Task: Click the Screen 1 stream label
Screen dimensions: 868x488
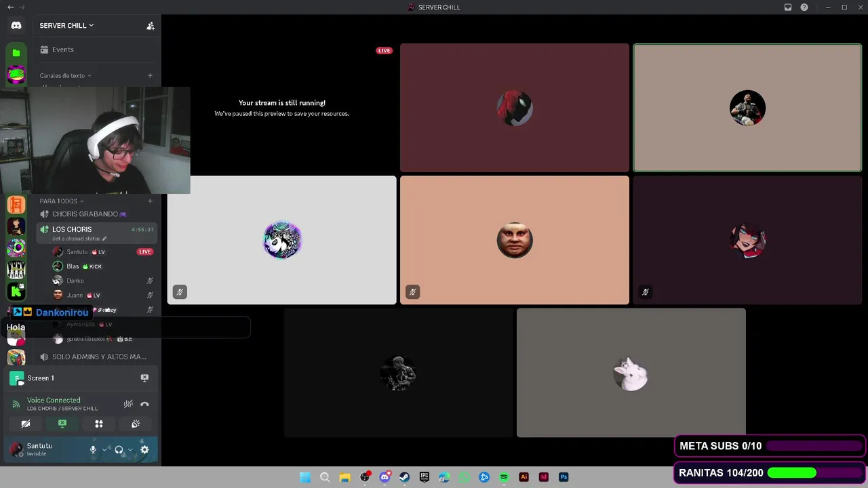Action: [x=41, y=378]
